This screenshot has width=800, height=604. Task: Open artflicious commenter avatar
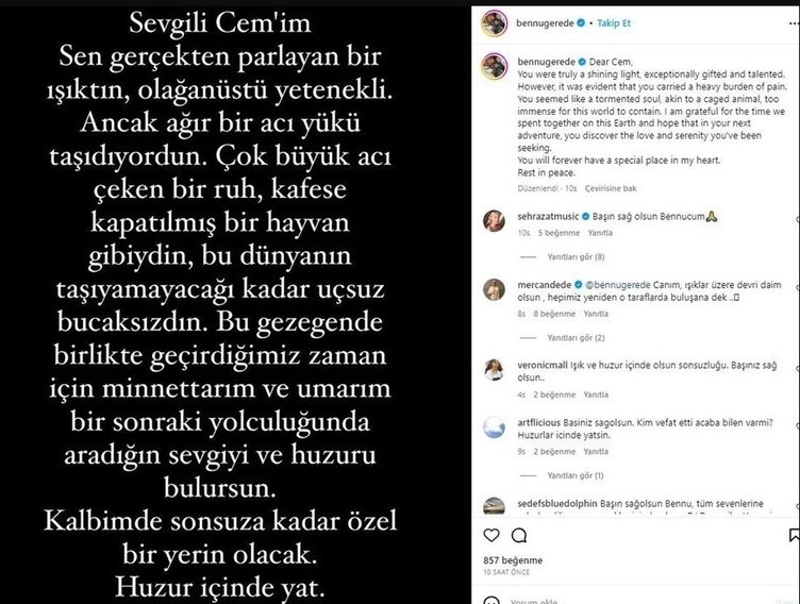(x=494, y=427)
